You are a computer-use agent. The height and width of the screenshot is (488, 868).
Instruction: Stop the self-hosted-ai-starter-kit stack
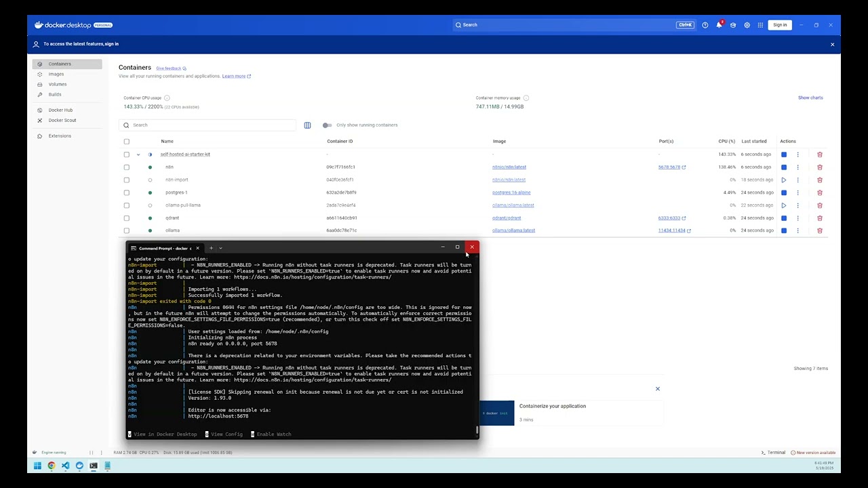(x=784, y=155)
